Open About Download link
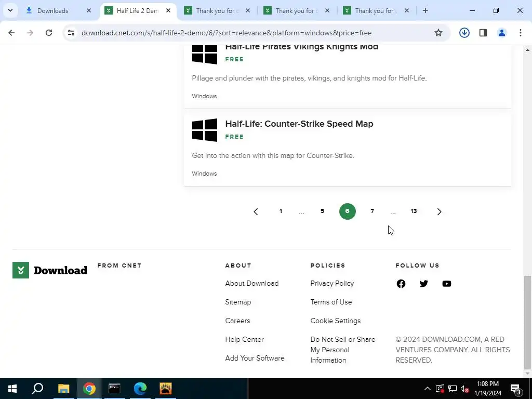This screenshot has height=399, width=532. 252,283
